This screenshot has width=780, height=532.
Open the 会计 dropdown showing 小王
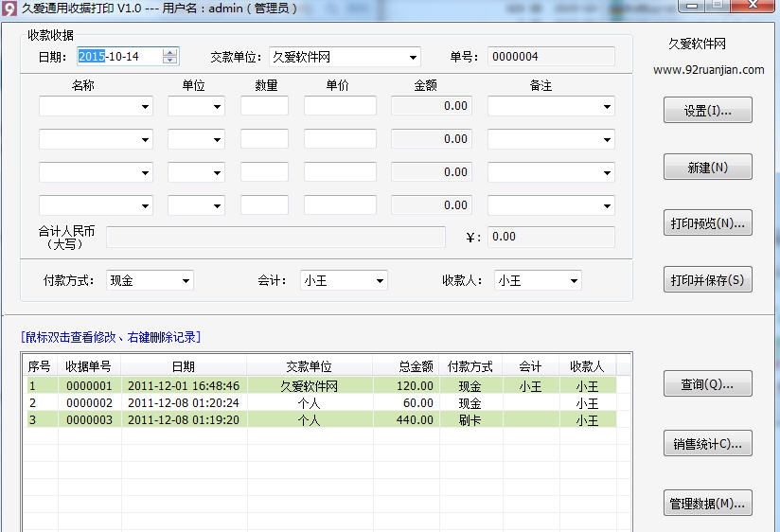(x=379, y=281)
